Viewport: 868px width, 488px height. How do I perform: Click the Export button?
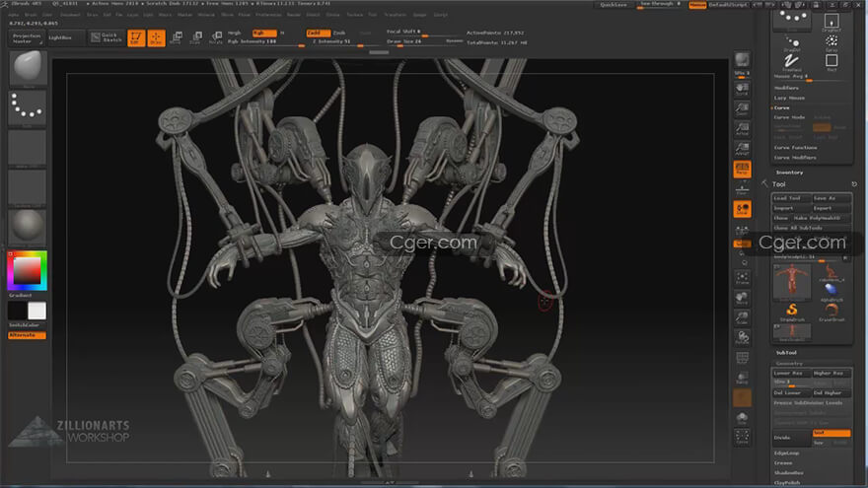click(831, 208)
